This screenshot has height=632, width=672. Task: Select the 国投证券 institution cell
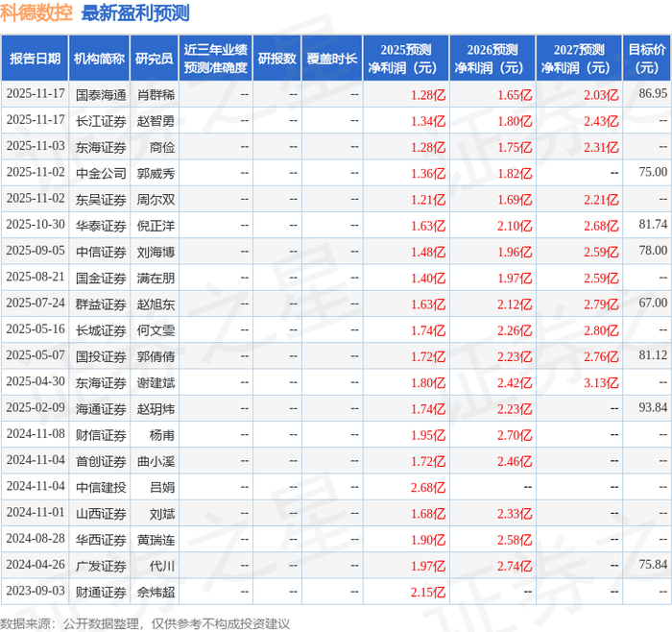pyautogui.click(x=101, y=356)
